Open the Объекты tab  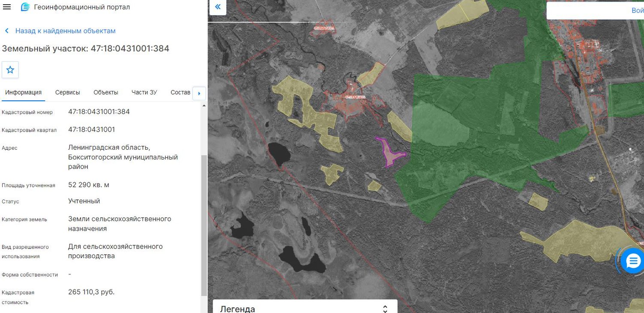pyautogui.click(x=106, y=93)
